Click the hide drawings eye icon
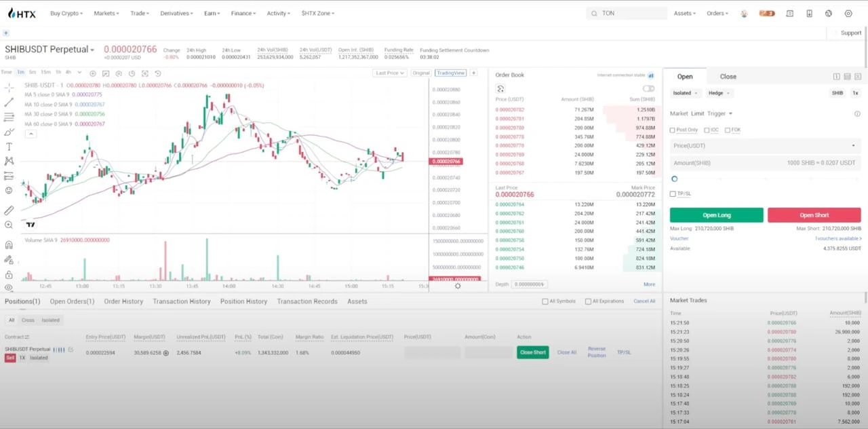The height and width of the screenshot is (429, 868). (9, 287)
